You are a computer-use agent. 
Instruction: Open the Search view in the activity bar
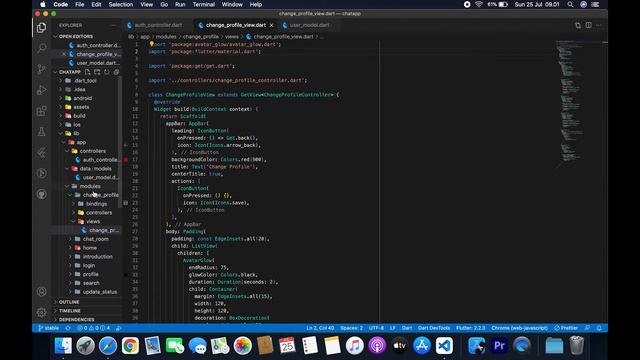pos(41,48)
